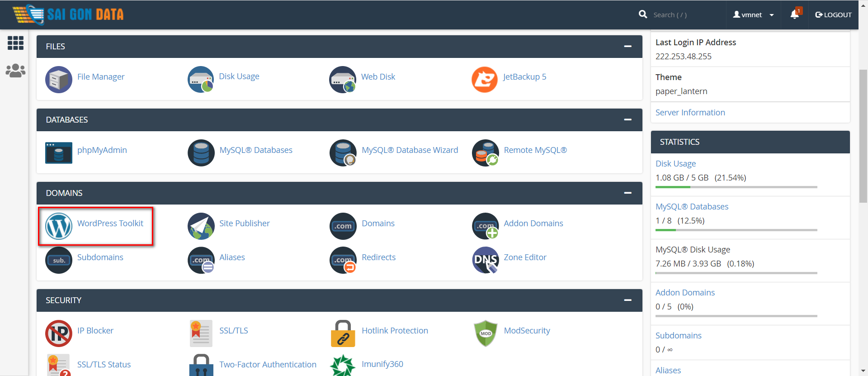Click the Remote MySQL icon
The image size is (868, 376).
[x=485, y=152]
